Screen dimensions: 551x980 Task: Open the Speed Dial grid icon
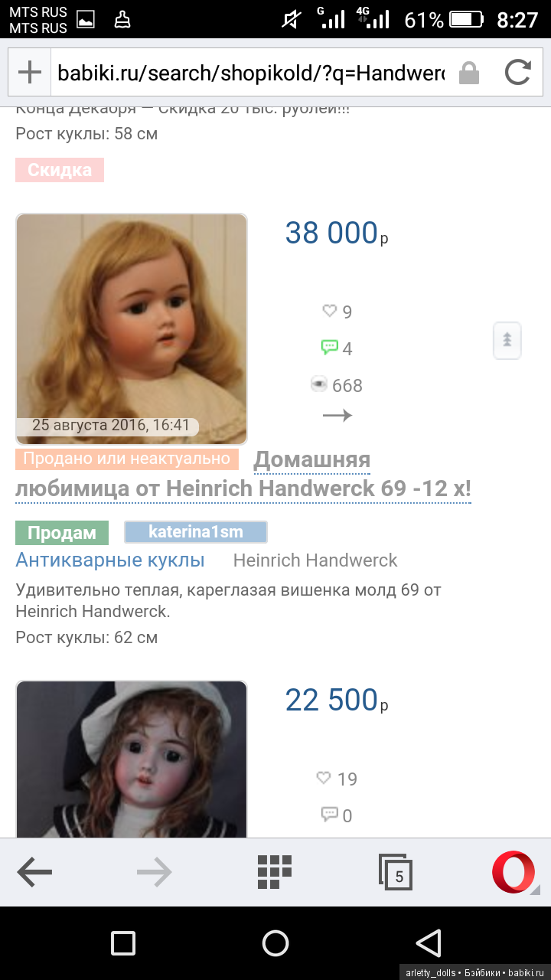pos(275,872)
